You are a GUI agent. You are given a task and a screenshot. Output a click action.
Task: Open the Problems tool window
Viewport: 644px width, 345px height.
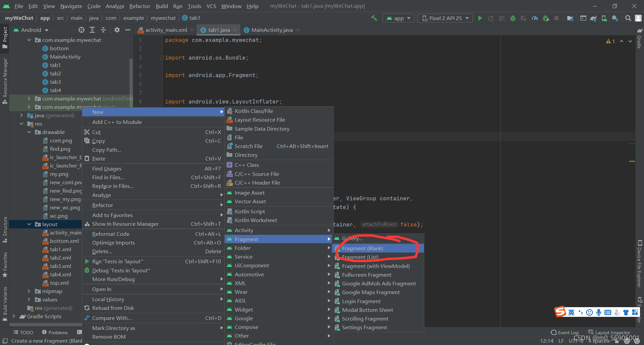point(55,332)
